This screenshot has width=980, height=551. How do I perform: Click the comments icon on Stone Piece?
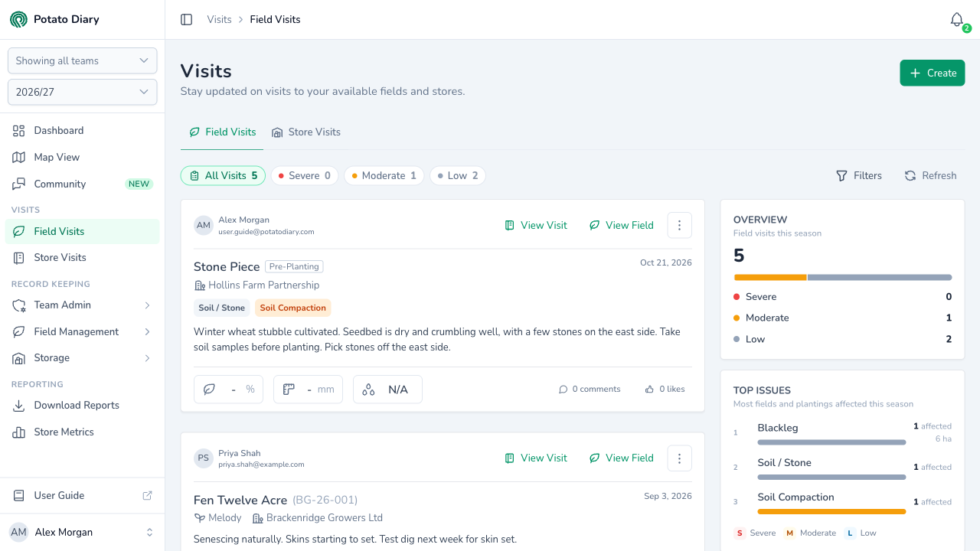point(563,389)
